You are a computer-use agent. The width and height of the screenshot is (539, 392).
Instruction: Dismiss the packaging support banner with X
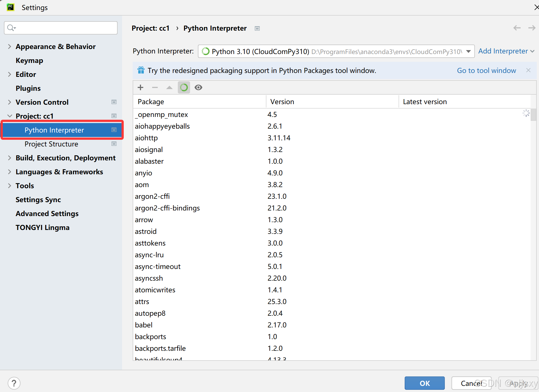[528, 70]
